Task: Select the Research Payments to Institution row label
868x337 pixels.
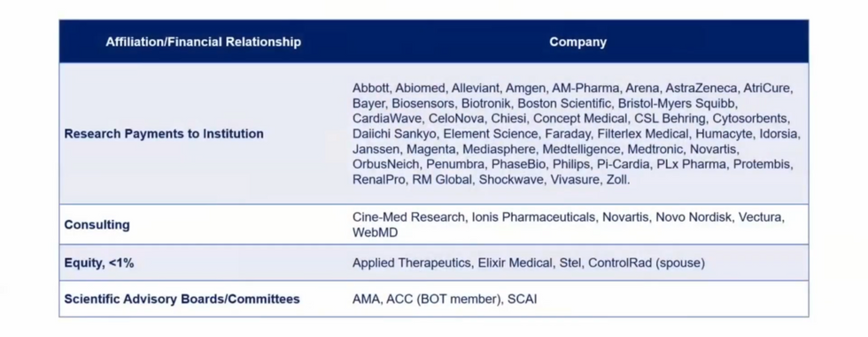Action: [164, 134]
